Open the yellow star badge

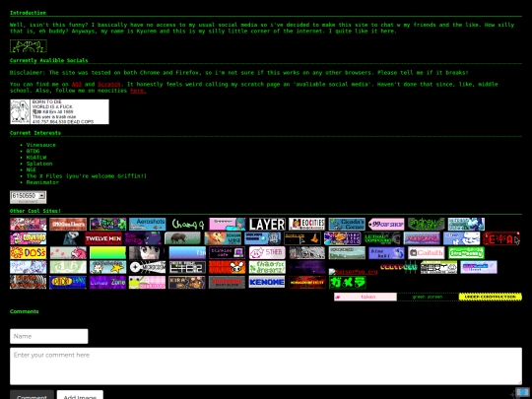pyautogui.click(x=108, y=267)
